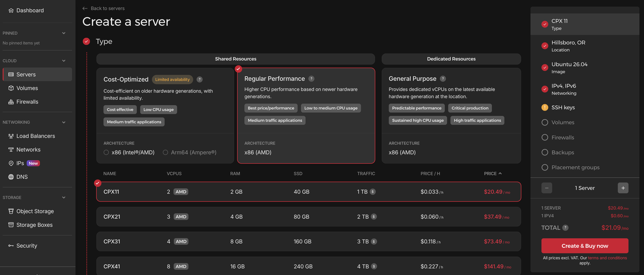Select the Cost-Optimized card
Viewport: 644px width, 275px height.
click(x=165, y=116)
